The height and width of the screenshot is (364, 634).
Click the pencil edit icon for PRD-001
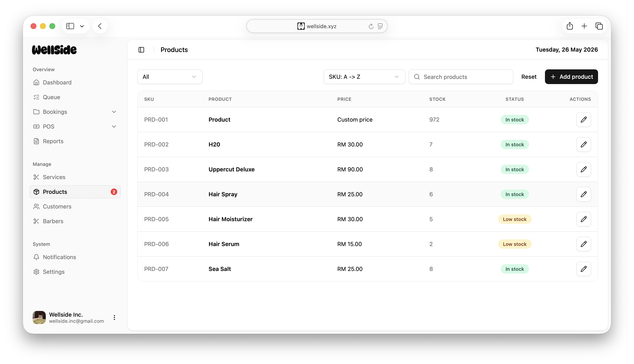[x=584, y=120]
